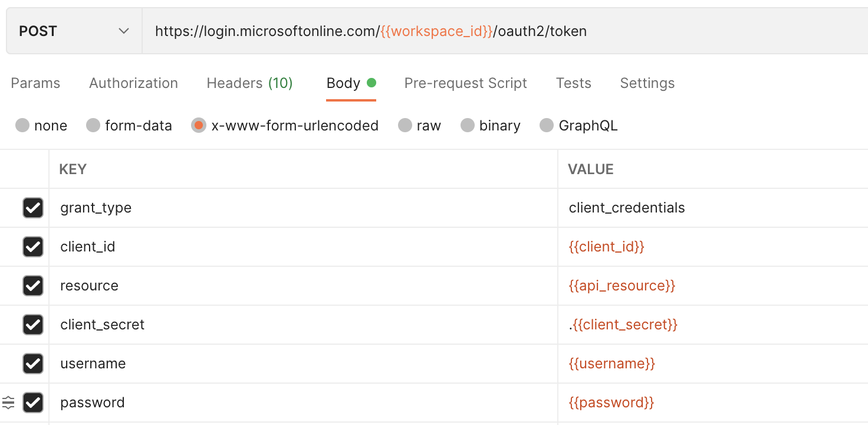The height and width of the screenshot is (425, 868).
Task: Click the username key cell
Action: coord(303,364)
